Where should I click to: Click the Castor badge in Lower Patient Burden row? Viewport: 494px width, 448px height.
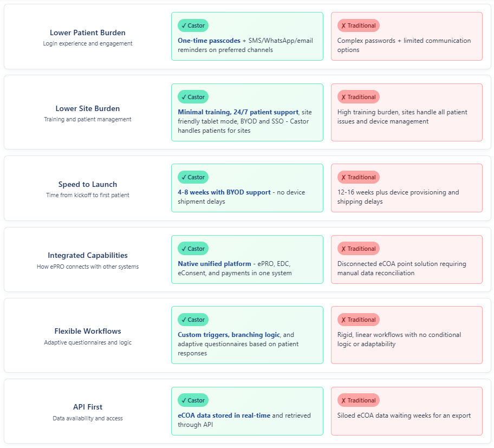(193, 25)
